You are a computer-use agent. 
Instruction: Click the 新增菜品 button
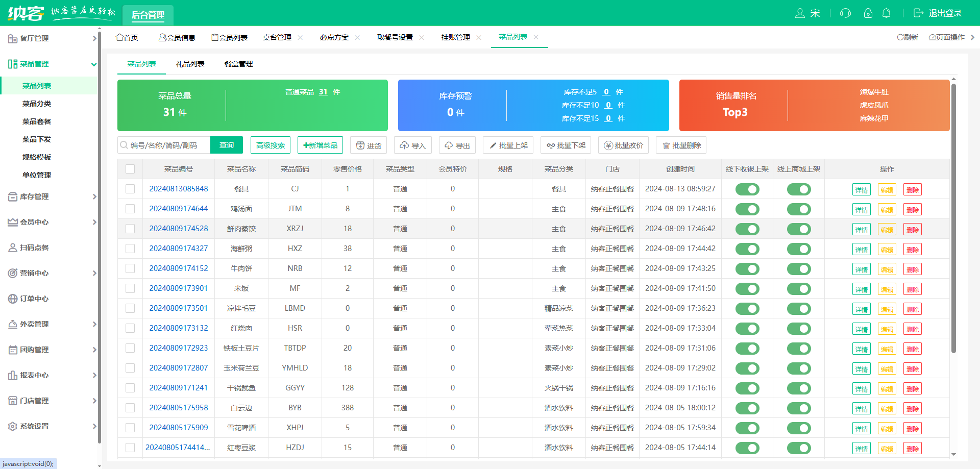pos(320,145)
